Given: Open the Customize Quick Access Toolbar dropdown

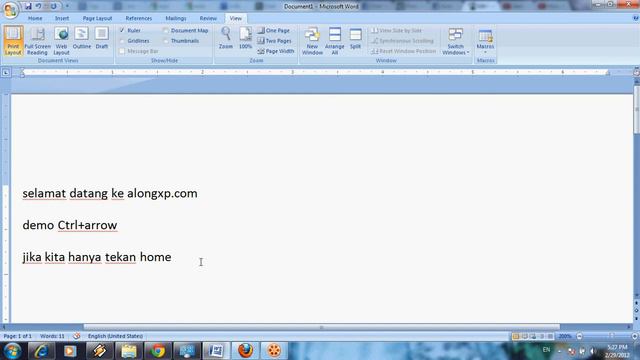Looking at the screenshot, I should point(67,6).
